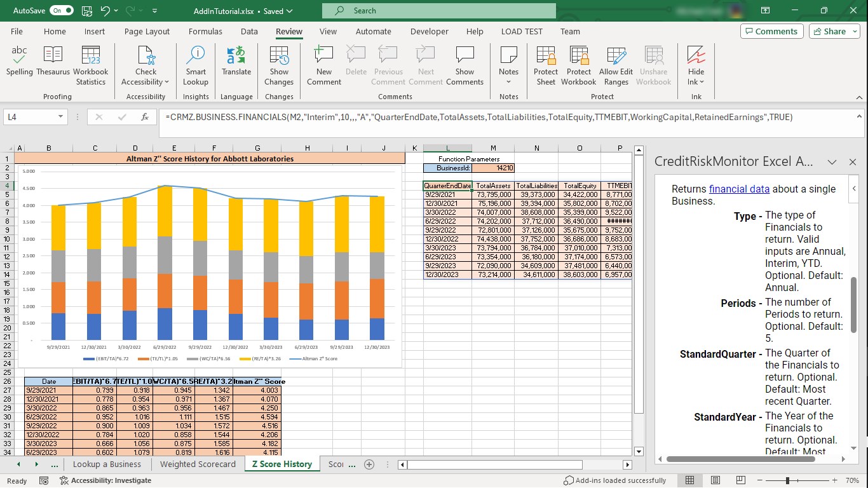
Task: Open the Automate ribbon tab
Action: [374, 31]
